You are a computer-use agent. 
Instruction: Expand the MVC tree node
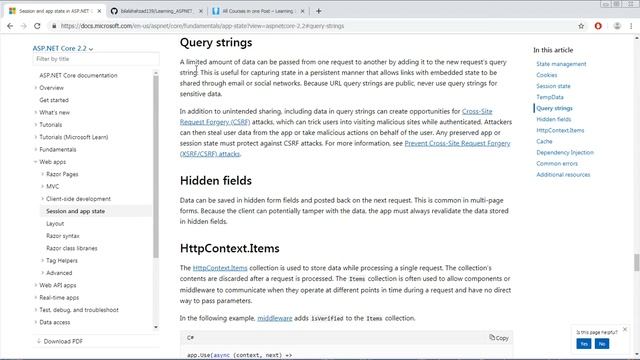[x=42, y=186]
